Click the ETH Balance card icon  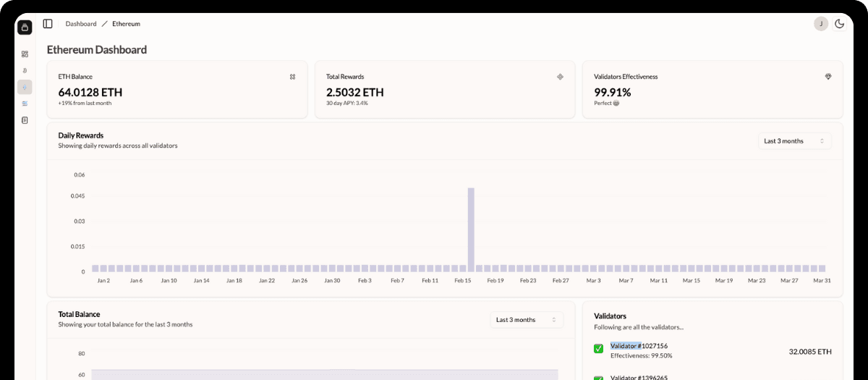(x=292, y=77)
